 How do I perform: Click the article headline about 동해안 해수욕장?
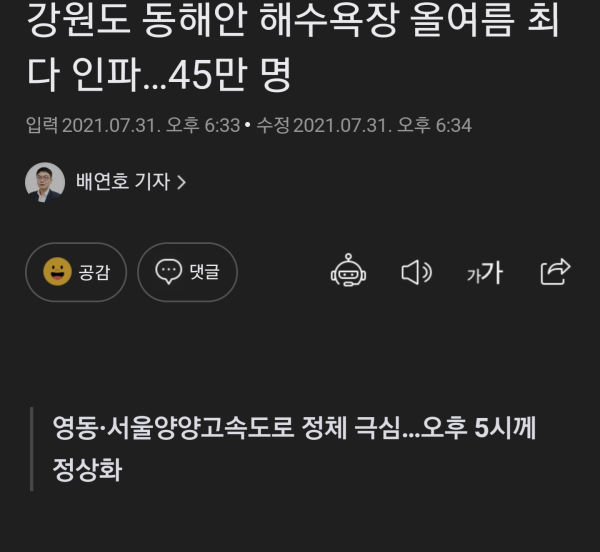tap(293, 47)
